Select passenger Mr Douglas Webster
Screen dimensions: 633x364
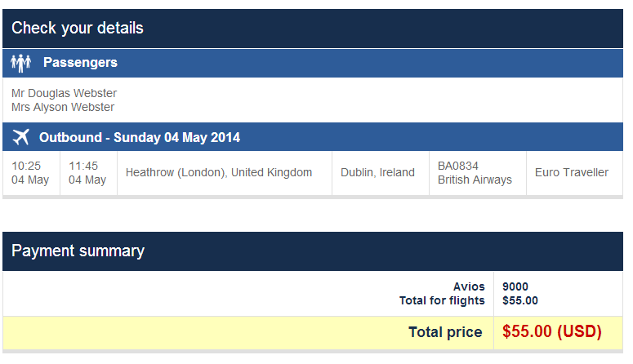64,93
